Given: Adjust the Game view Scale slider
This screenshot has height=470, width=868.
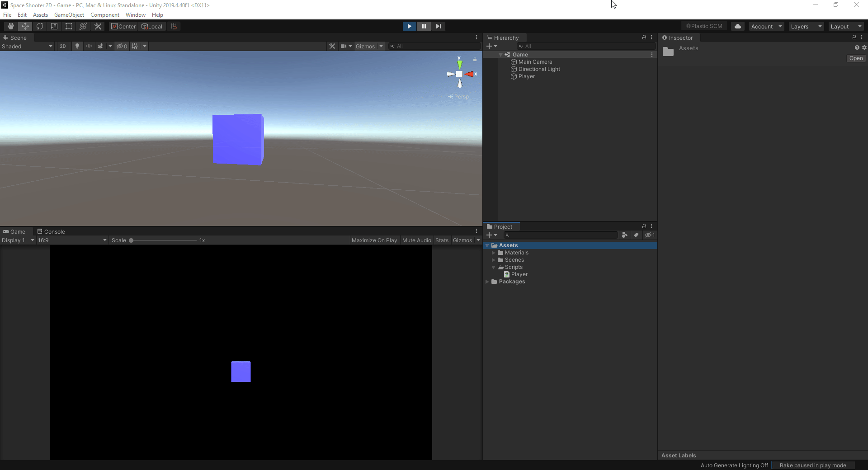Looking at the screenshot, I should pyautogui.click(x=131, y=240).
